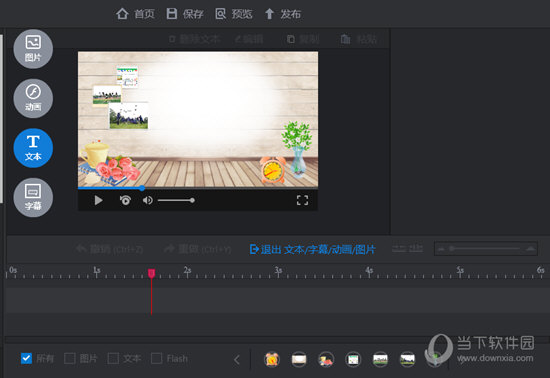Click 保存 to save project
This screenshot has width=550, height=378.
click(x=185, y=14)
